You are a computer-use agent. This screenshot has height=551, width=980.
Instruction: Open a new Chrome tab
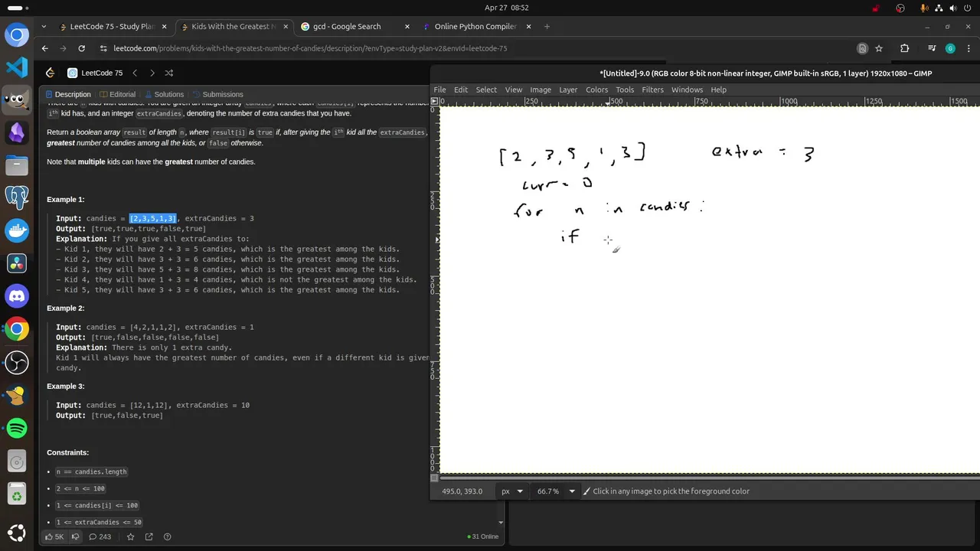(x=547, y=27)
